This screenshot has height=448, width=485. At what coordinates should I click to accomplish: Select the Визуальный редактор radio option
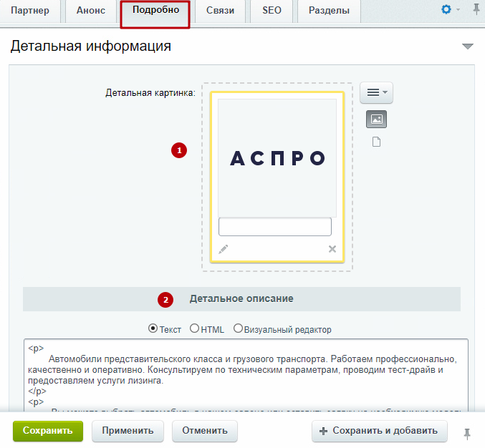(x=238, y=328)
